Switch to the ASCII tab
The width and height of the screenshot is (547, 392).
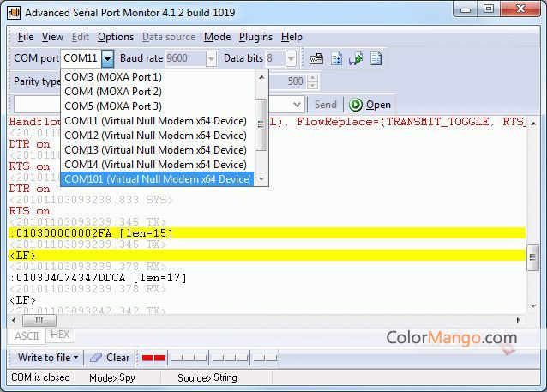[x=27, y=335]
